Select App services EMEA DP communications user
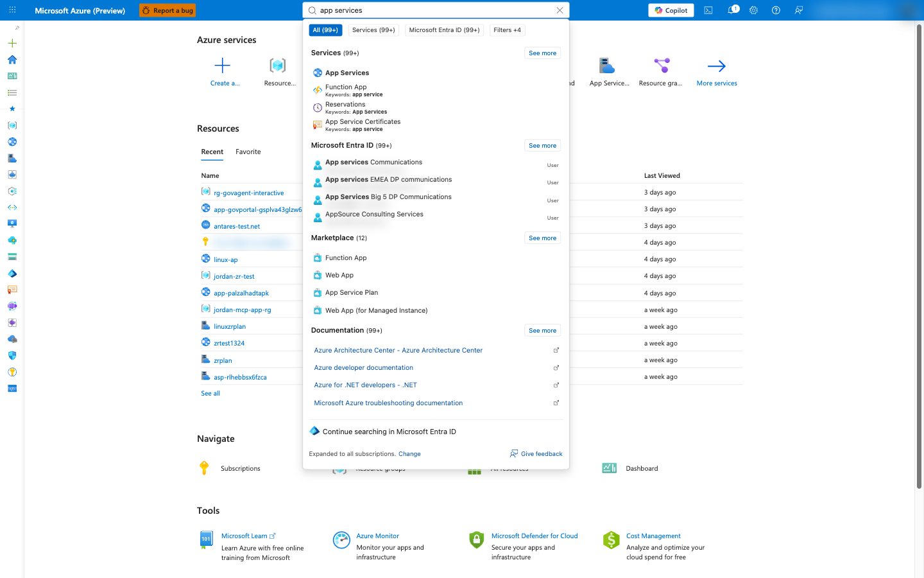Viewport: 924px width, 578px height. [x=436, y=182]
